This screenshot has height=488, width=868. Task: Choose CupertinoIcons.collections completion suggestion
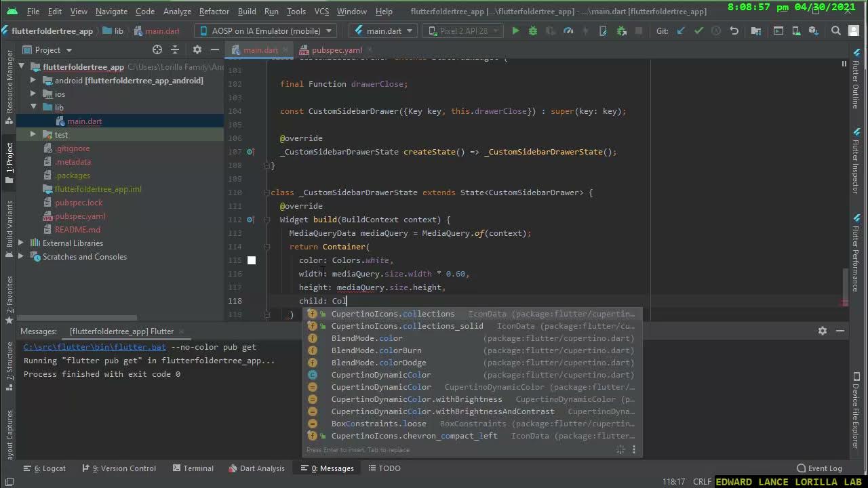coord(471,314)
